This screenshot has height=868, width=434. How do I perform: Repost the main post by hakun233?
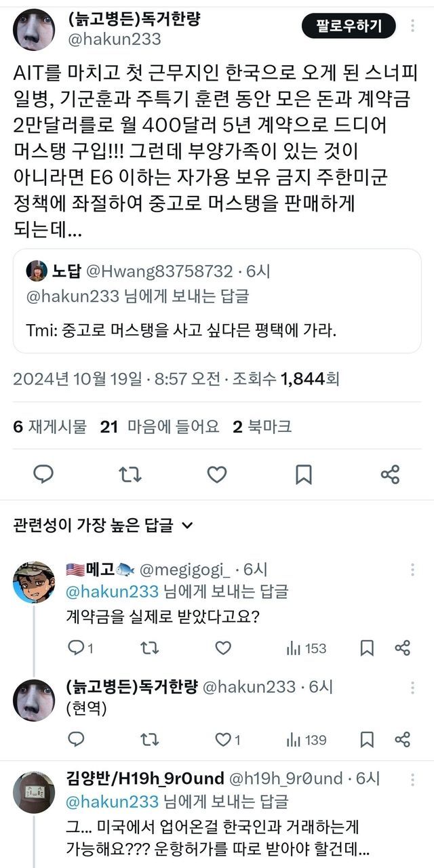[130, 474]
